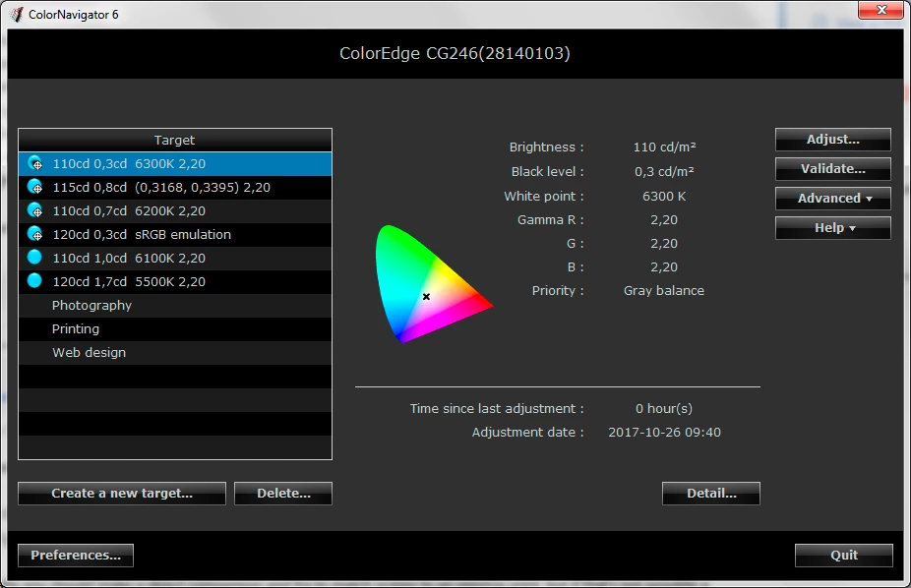Screen dimensions: 911x588
Task: Click the 0,3 cd/m² black level value
Action: point(664,171)
